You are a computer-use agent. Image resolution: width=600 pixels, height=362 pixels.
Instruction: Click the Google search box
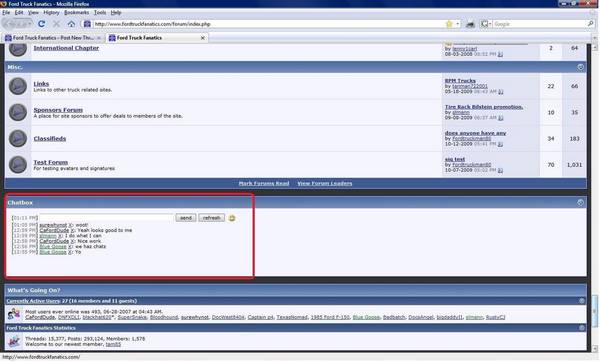coord(540,24)
